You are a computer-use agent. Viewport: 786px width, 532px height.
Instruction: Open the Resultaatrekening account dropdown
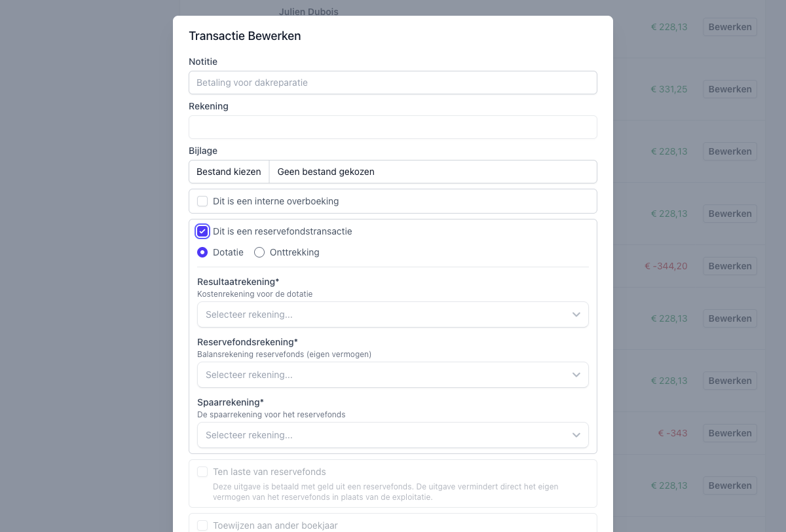click(x=392, y=314)
